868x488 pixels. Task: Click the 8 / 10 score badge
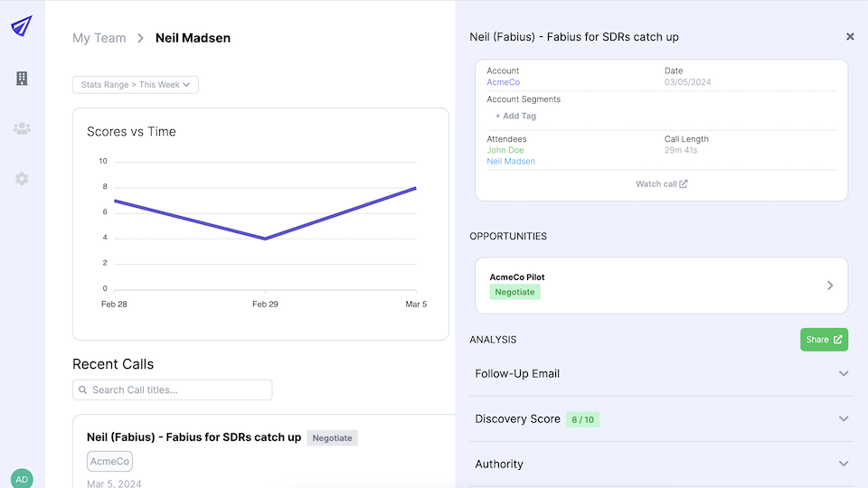pyautogui.click(x=582, y=419)
